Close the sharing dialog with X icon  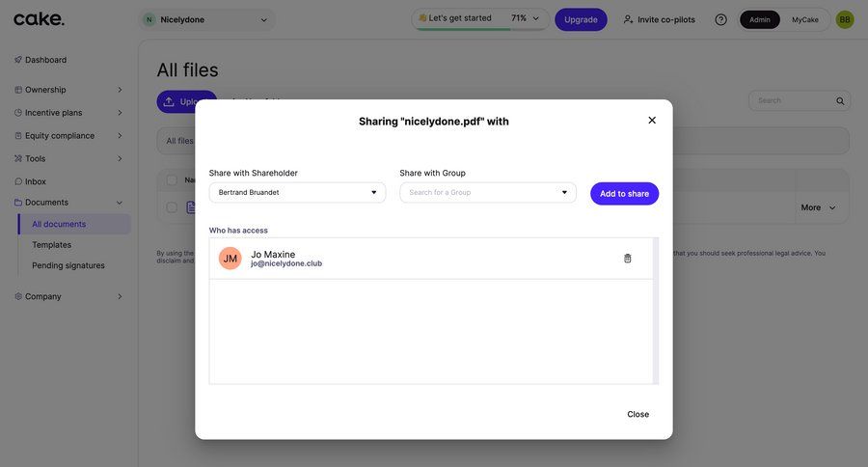coord(652,121)
